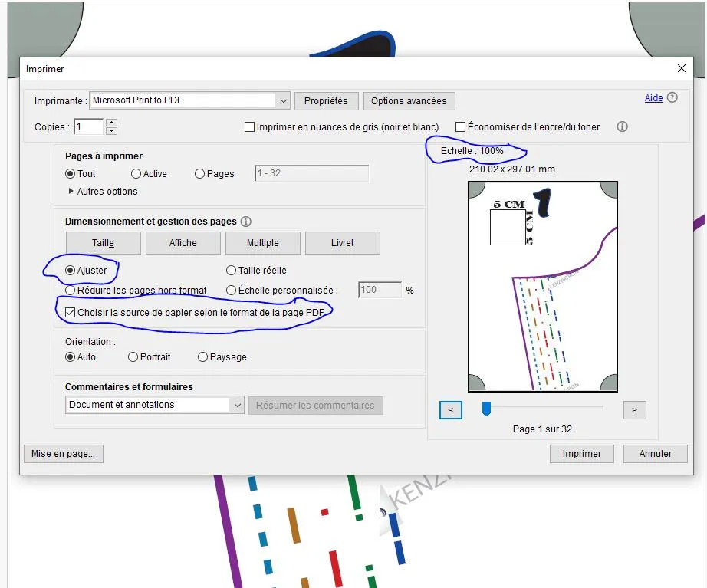Enable Imprimer en nuances de gris checkbox

[249, 127]
